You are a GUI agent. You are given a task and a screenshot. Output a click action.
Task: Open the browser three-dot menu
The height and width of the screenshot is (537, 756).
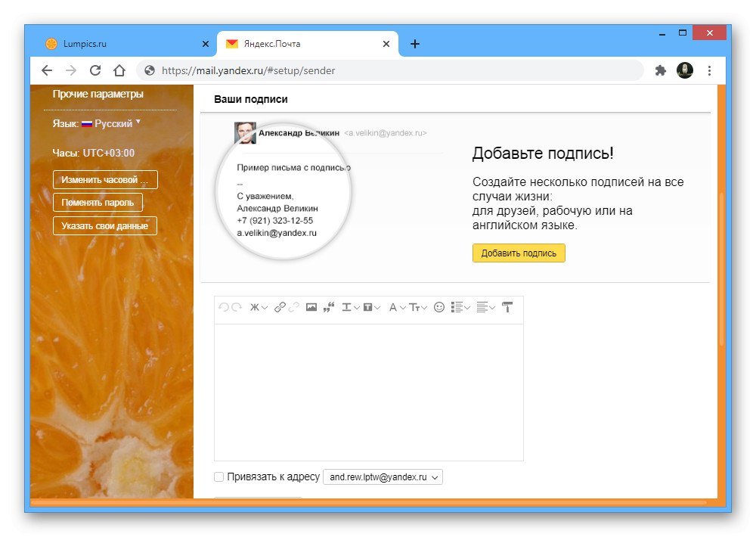coord(709,70)
